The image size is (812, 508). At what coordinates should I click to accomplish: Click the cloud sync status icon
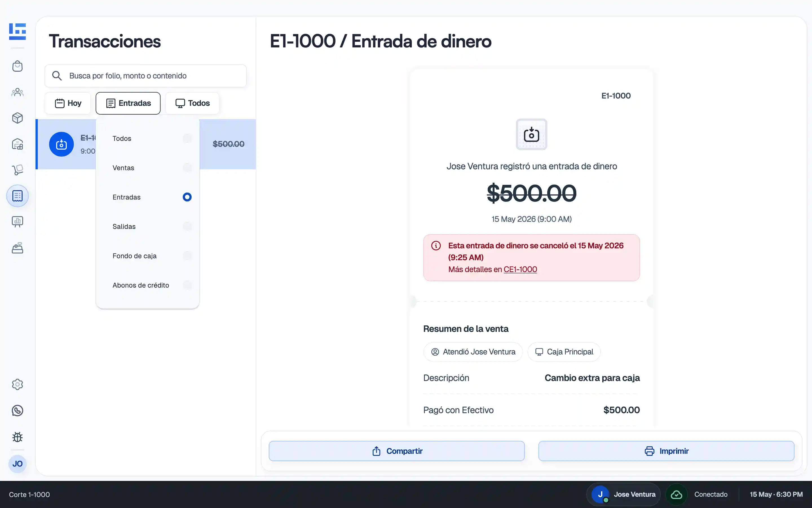[x=676, y=494]
